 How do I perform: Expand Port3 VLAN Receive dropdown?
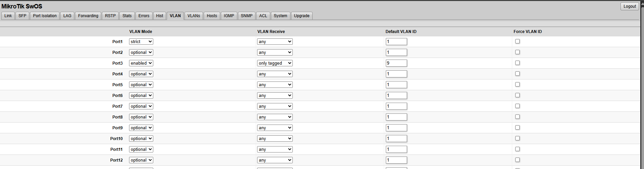275,63
